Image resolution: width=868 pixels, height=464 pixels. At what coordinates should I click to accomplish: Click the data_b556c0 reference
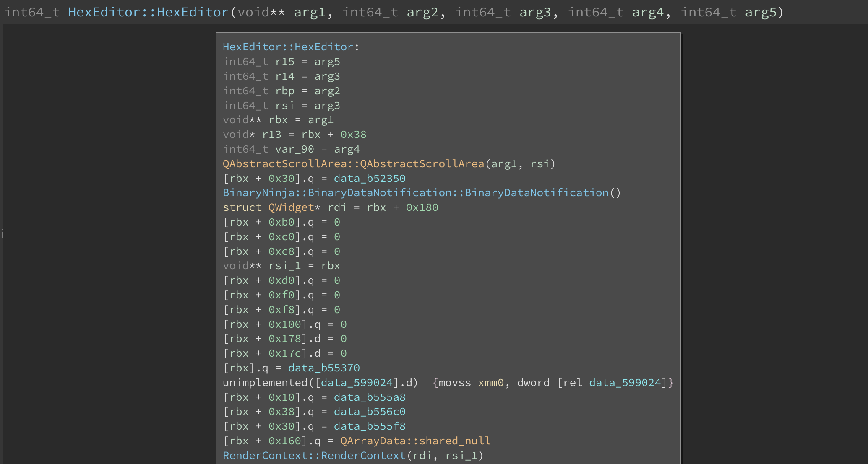coord(369,411)
